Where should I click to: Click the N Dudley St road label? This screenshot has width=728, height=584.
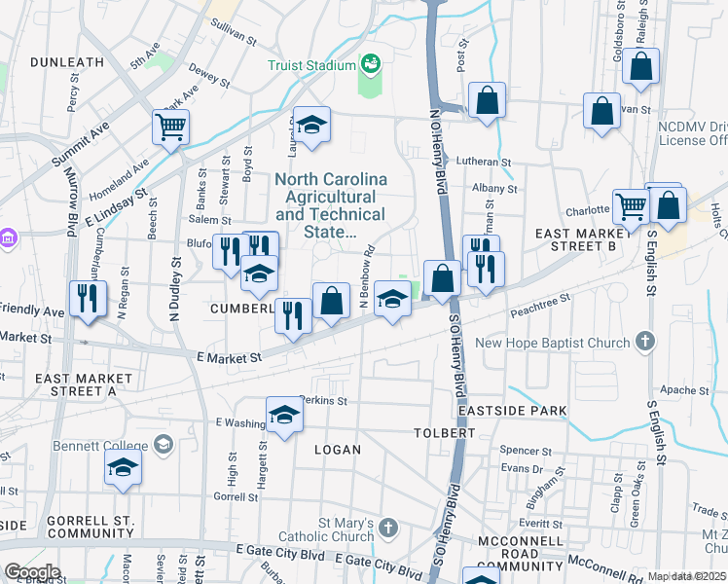(x=175, y=289)
